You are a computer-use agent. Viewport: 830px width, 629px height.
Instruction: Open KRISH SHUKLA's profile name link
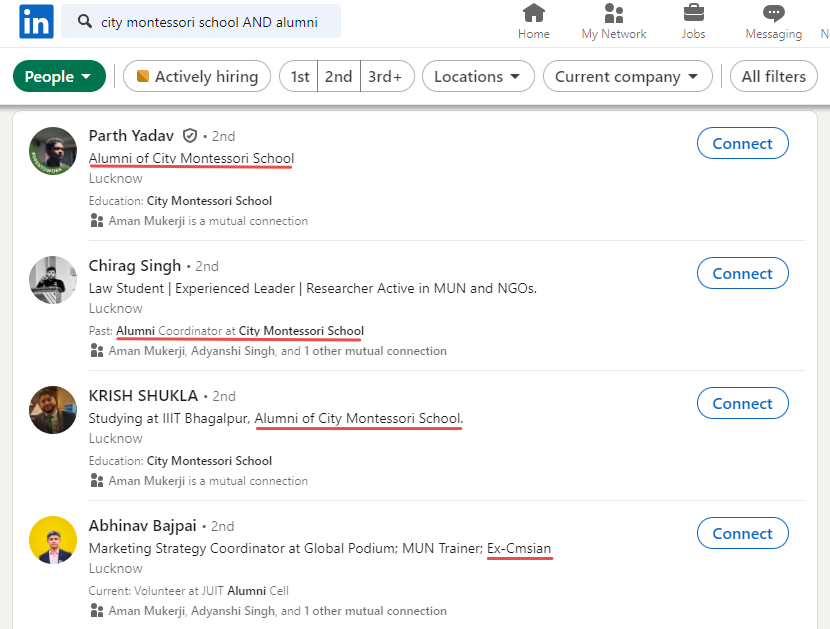143,396
